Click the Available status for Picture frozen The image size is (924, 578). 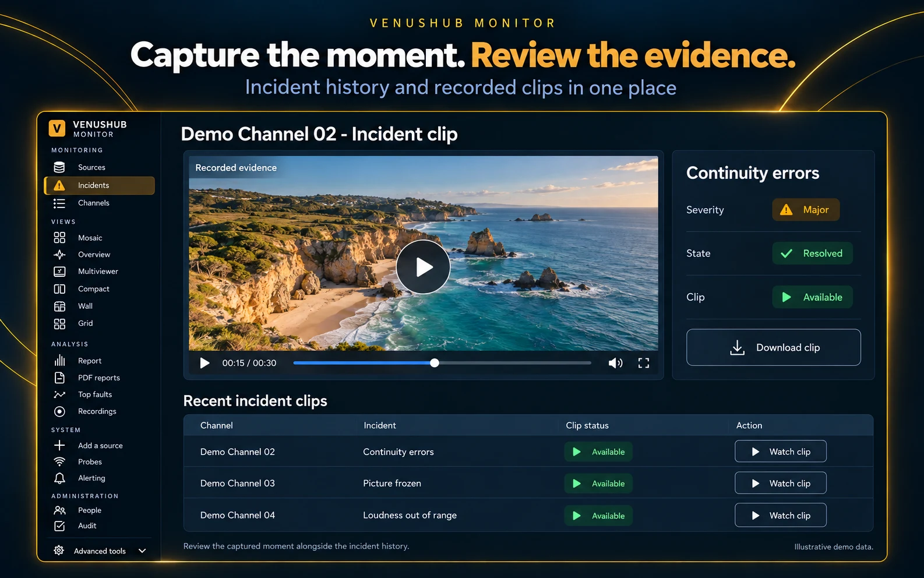(x=598, y=484)
